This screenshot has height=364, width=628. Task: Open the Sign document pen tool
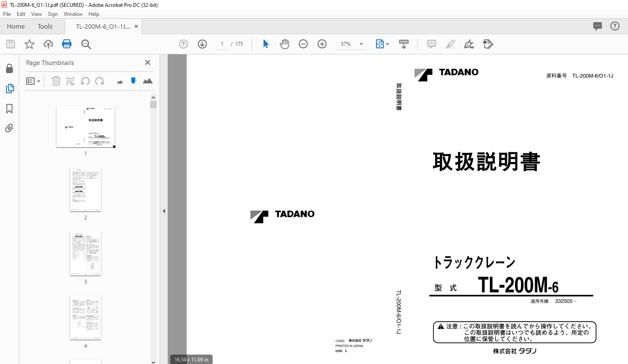click(x=469, y=44)
